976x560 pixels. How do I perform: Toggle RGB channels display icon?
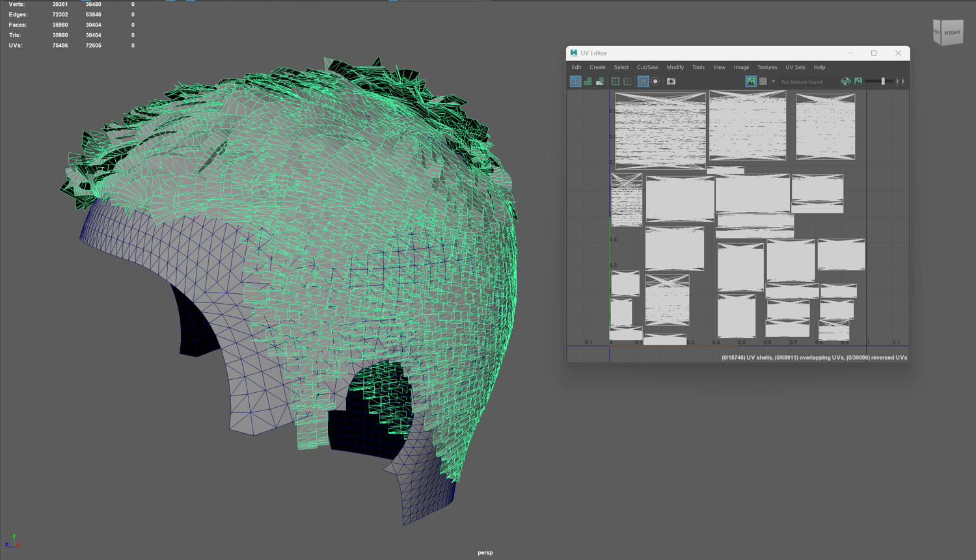tap(846, 81)
